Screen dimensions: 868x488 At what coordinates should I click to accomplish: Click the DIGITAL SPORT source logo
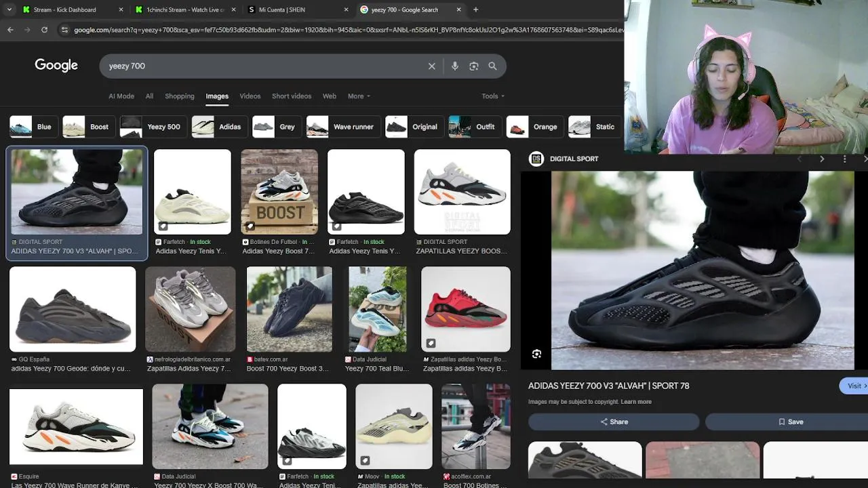click(536, 159)
